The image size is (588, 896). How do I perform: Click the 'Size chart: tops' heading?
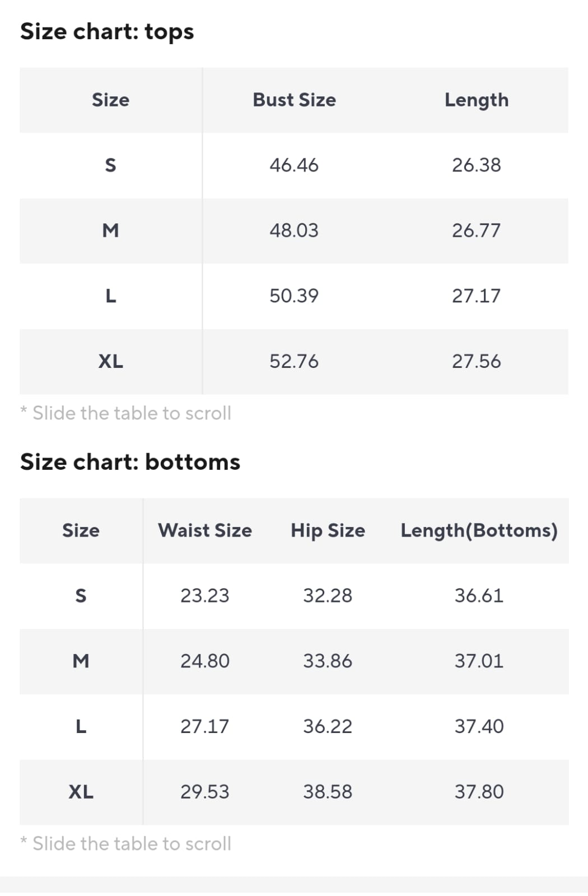[107, 31]
